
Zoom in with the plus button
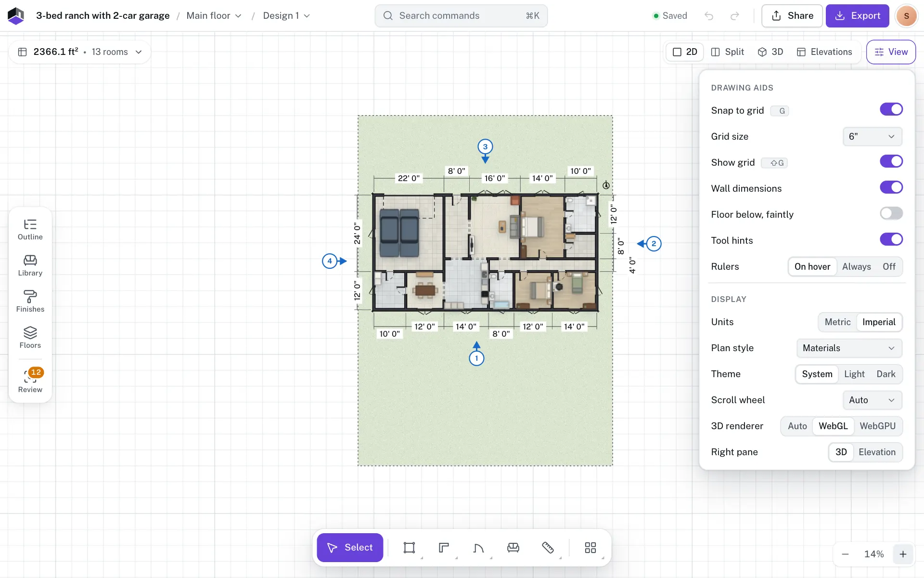click(903, 554)
